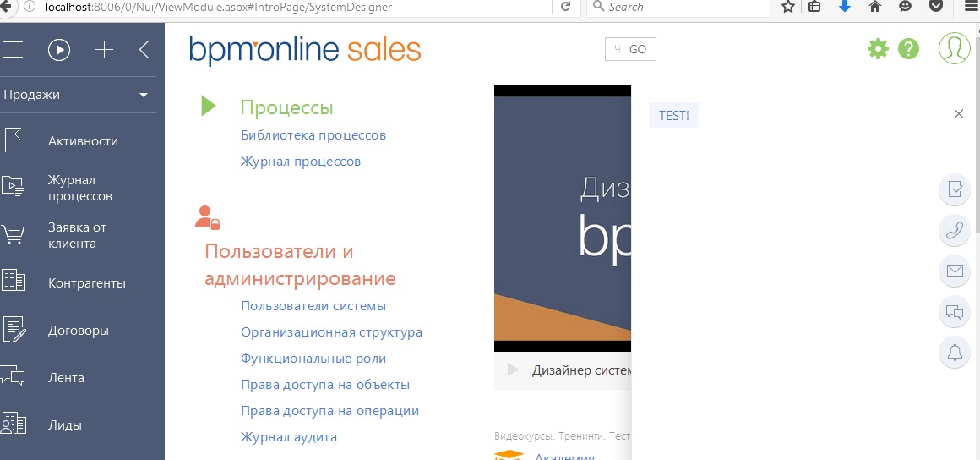Open the user profile avatar
980x460 pixels.
click(955, 47)
